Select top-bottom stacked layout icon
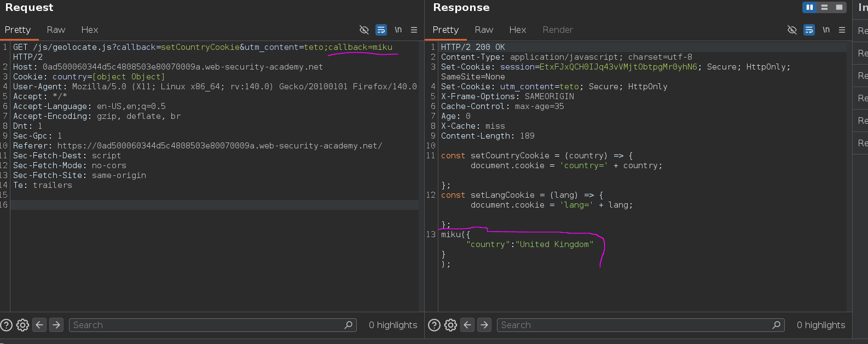 point(824,7)
